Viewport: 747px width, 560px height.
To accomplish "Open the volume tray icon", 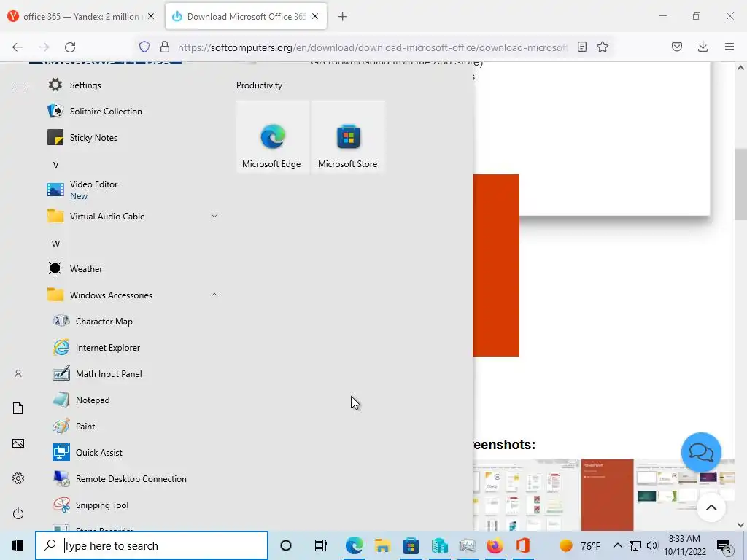I will [652, 545].
